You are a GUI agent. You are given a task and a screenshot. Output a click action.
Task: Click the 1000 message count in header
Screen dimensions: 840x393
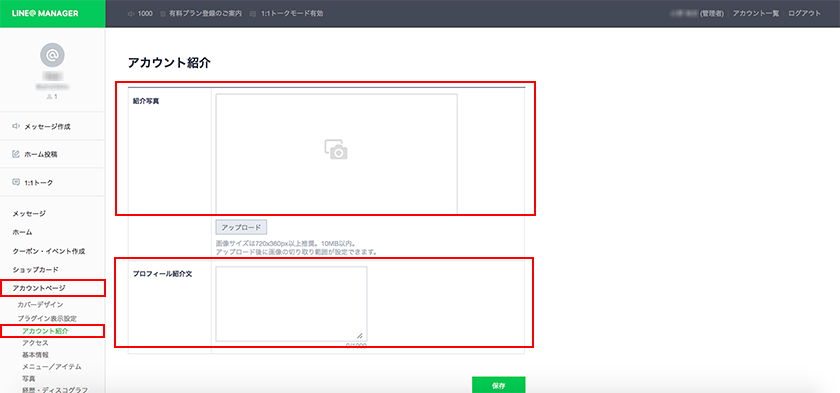pyautogui.click(x=145, y=14)
